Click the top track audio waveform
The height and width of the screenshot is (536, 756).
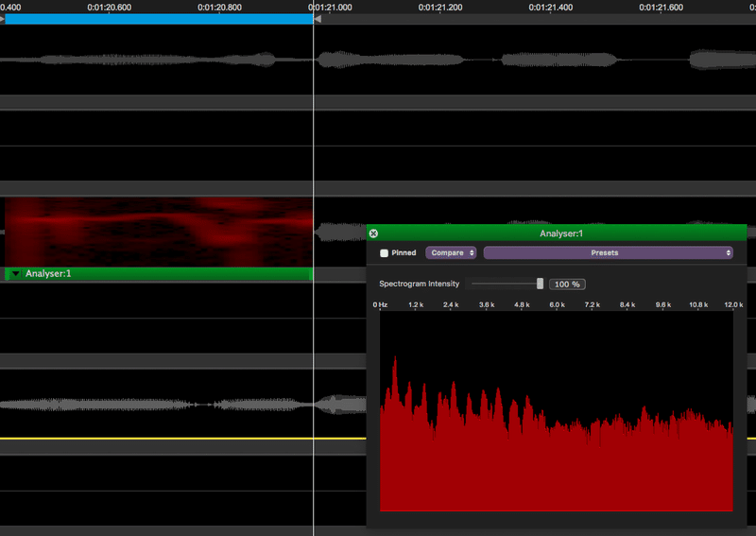click(378, 60)
